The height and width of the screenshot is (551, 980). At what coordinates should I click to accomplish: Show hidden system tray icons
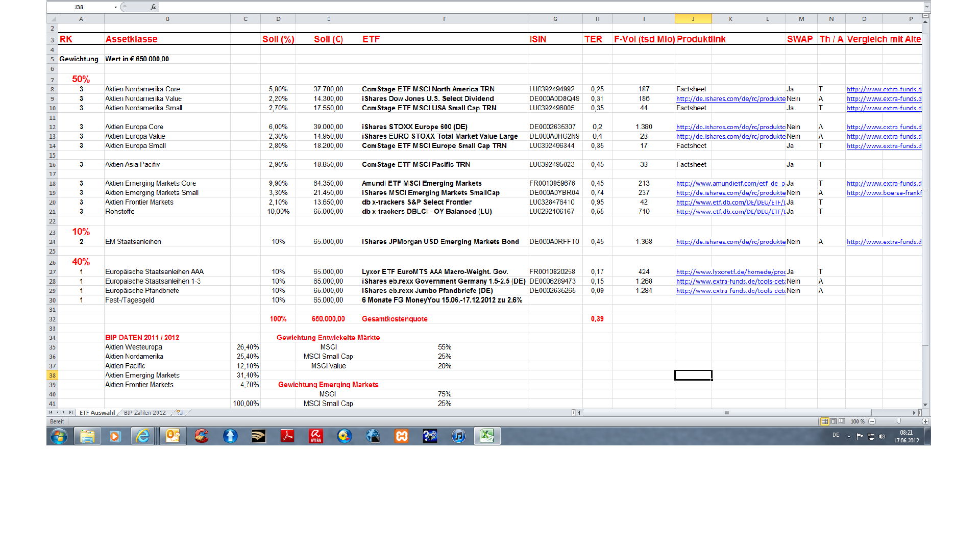tap(849, 437)
